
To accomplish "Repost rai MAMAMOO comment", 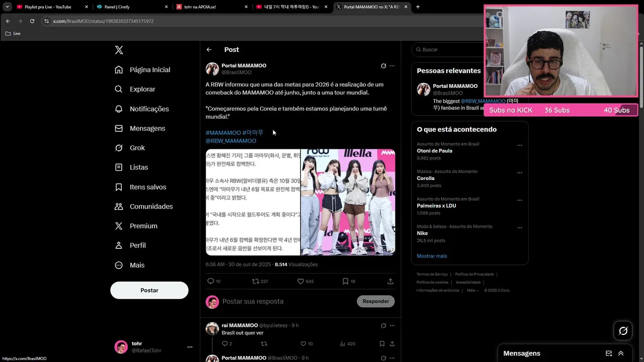I will 264,344.
